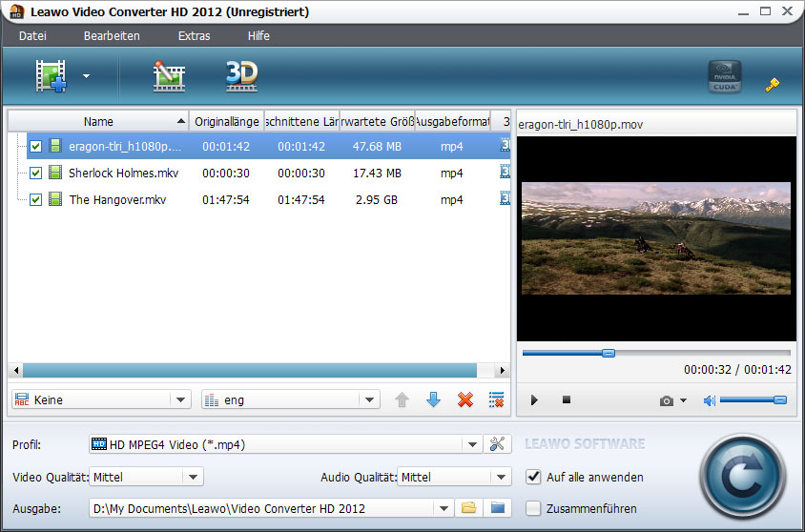Click the Add Video toolbar icon
This screenshot has width=805, height=532.
pyautogui.click(x=51, y=76)
